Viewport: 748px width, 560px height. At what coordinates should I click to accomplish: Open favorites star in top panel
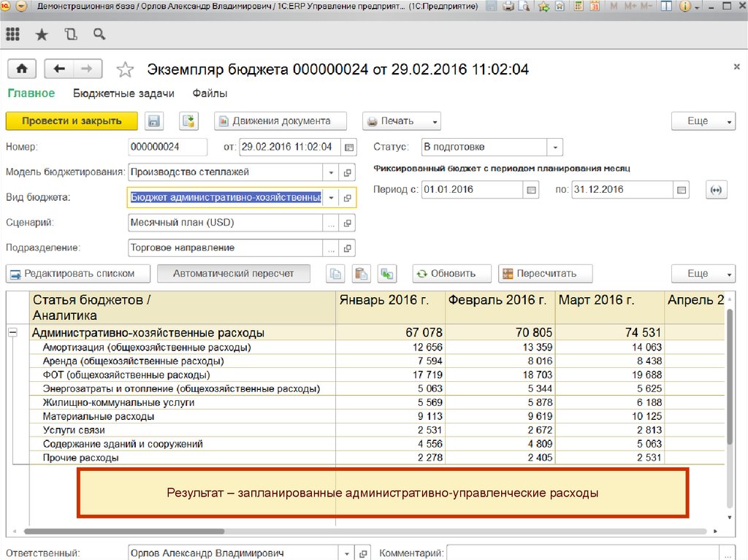pyautogui.click(x=42, y=34)
